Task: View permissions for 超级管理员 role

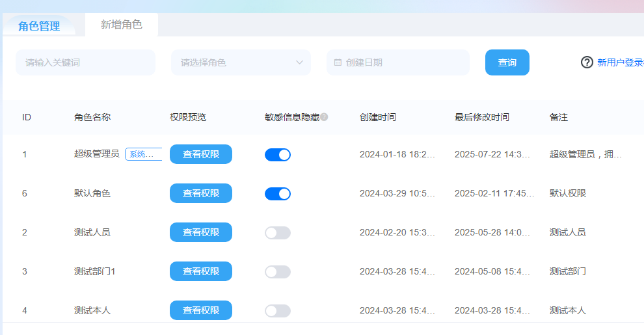Action: 201,154
